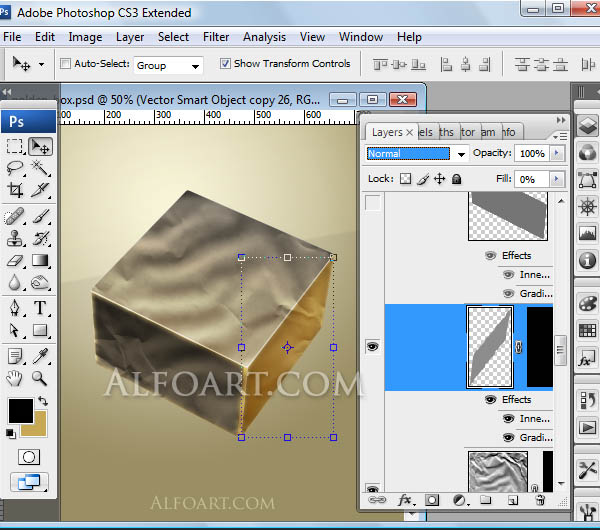The image size is (600, 530).
Task: Open blend mode Normal dropdown
Action: 461,154
